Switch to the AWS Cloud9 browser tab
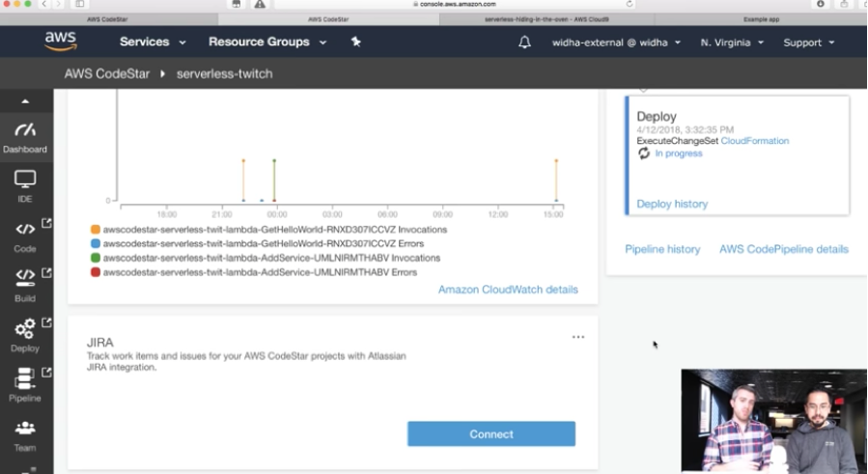This screenshot has height=474, width=868. tap(546, 19)
